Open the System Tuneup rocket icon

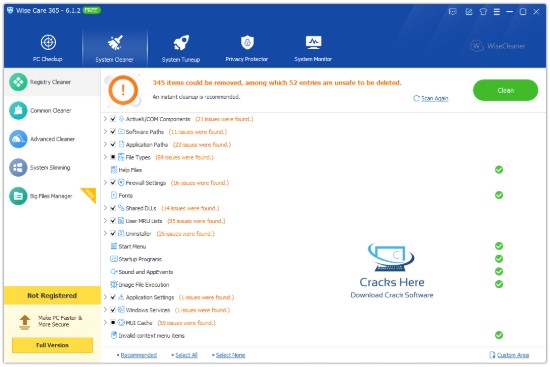coord(181,42)
